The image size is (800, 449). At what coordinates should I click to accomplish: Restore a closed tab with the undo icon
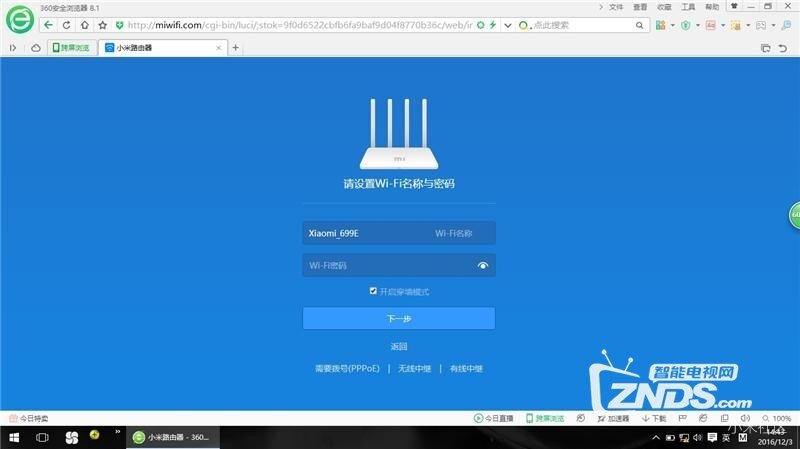783,48
